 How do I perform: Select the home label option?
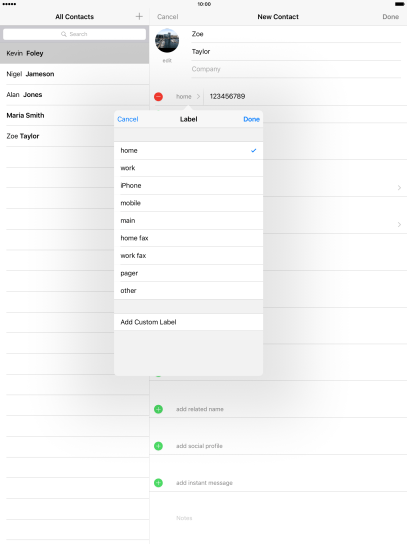(x=188, y=151)
